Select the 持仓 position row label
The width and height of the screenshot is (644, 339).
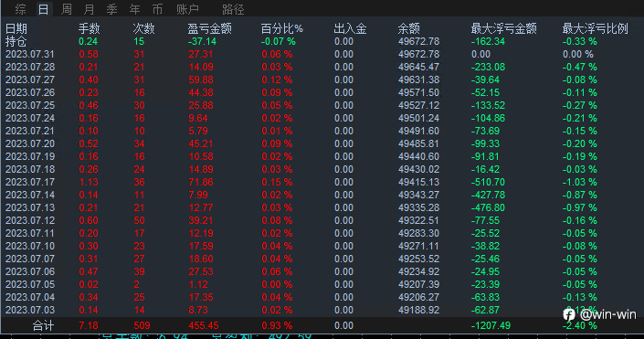(x=16, y=41)
